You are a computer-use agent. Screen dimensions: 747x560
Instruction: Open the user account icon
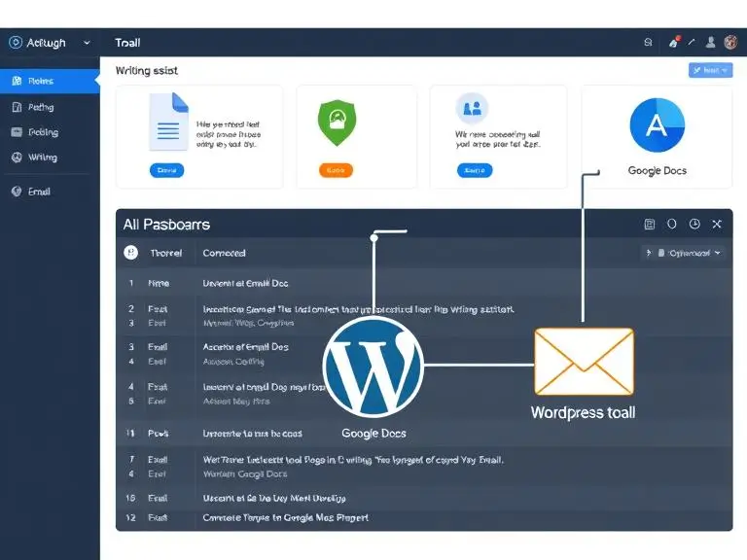[x=710, y=43]
